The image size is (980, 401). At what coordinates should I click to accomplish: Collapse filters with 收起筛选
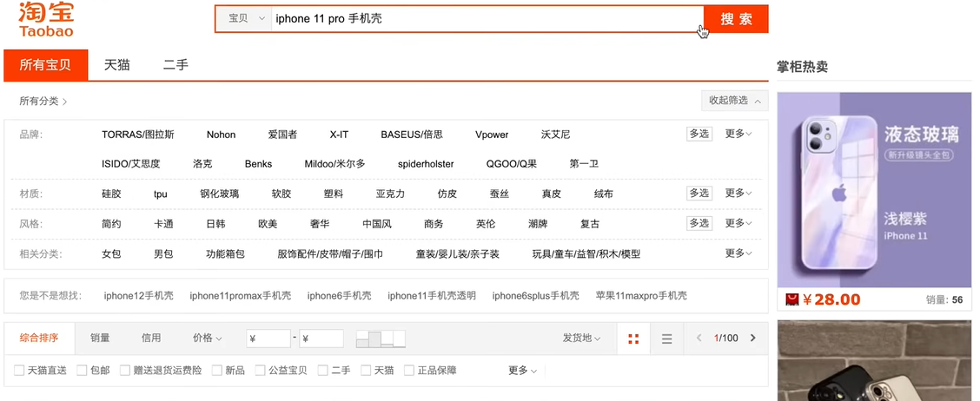tap(734, 101)
